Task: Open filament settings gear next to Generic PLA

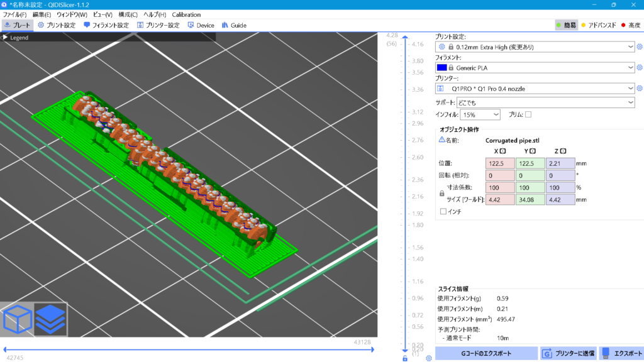Action: (640, 68)
